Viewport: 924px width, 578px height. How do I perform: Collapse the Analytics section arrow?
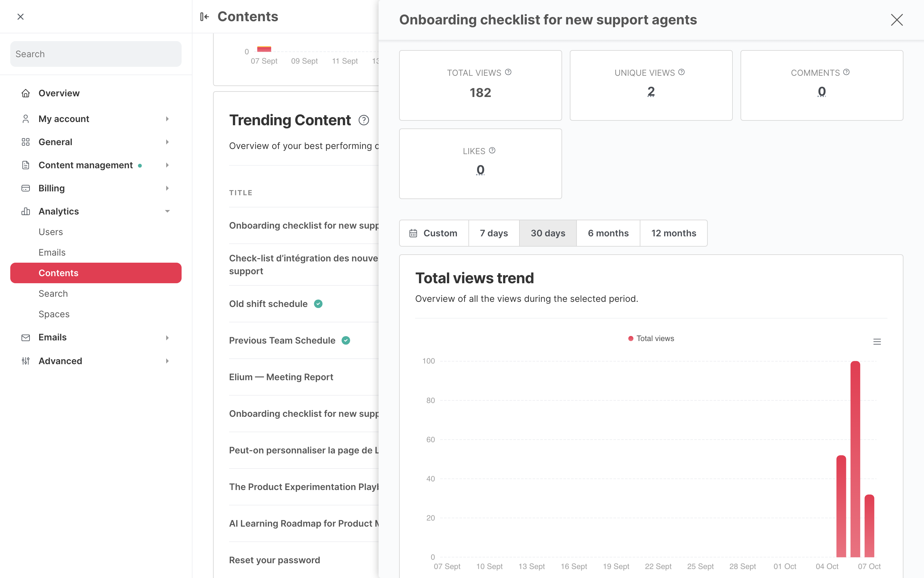[x=167, y=211]
